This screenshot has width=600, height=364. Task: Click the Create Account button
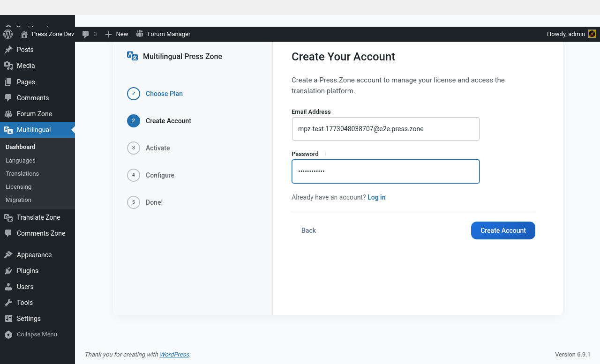pyautogui.click(x=503, y=230)
